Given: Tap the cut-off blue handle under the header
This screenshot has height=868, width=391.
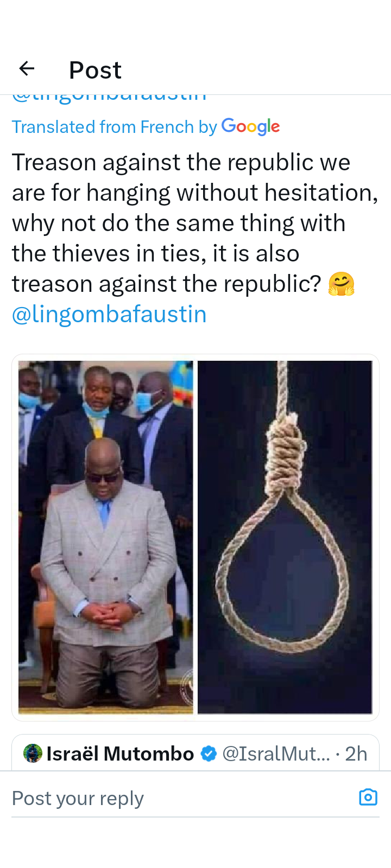Looking at the screenshot, I should (x=109, y=99).
